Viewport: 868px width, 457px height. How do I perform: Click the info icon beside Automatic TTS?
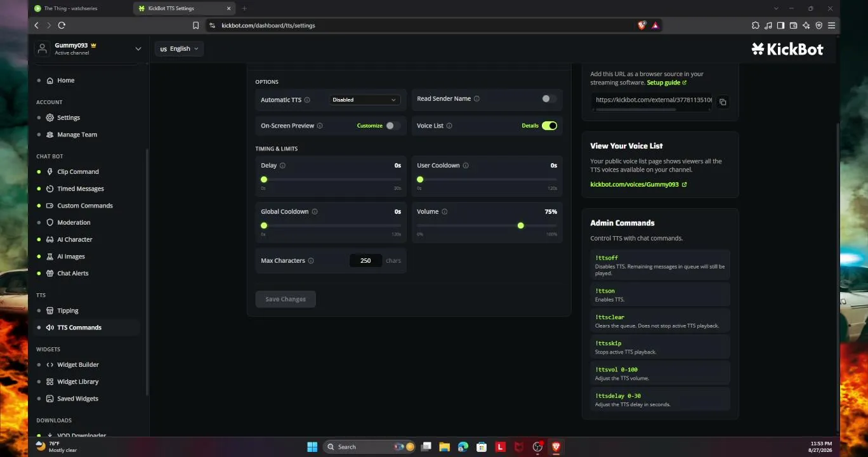pyautogui.click(x=307, y=100)
